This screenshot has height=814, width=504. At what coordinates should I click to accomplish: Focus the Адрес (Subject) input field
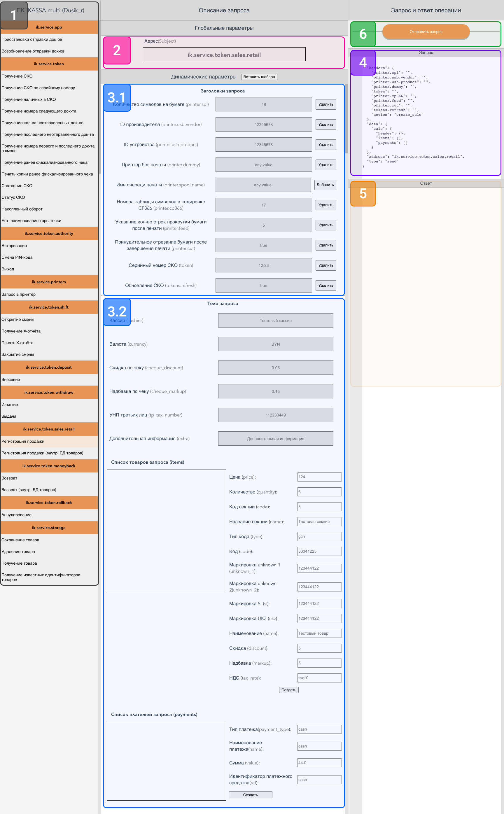tap(224, 54)
